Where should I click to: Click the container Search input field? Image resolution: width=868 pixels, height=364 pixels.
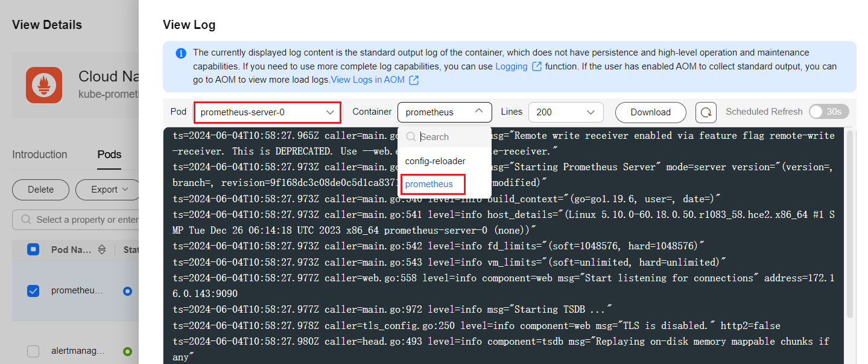pos(445,137)
